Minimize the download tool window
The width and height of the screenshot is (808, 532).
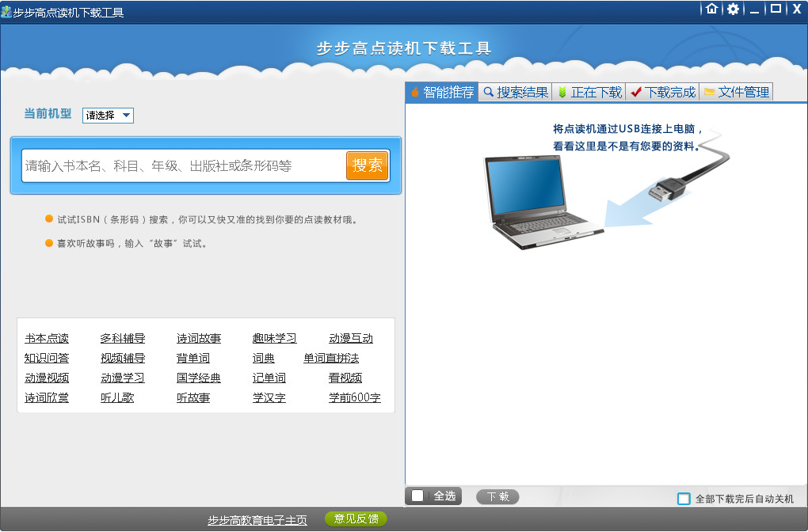point(754,9)
